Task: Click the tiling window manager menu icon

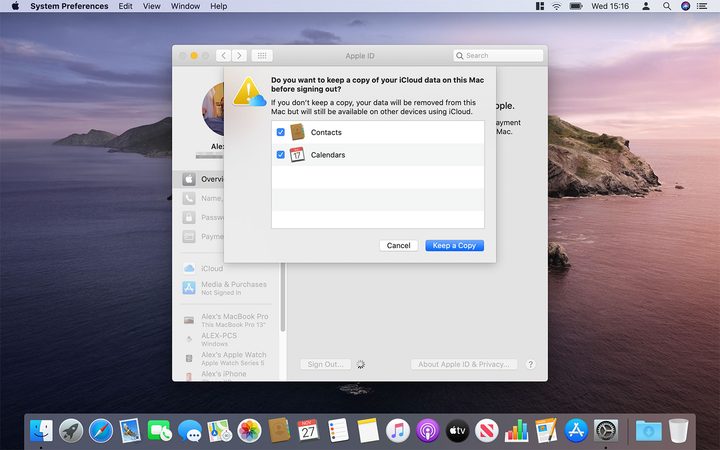Action: [x=540, y=6]
